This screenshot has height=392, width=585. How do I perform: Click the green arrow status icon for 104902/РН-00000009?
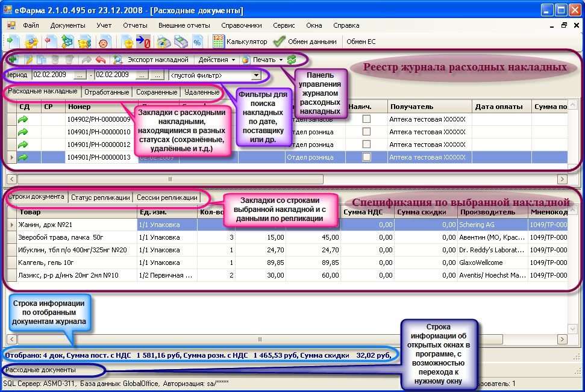tap(23, 119)
